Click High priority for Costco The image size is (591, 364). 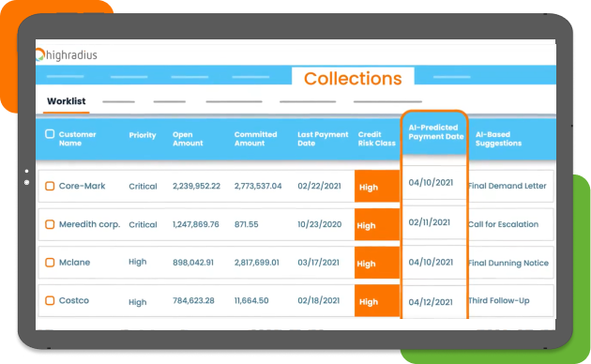[138, 302]
